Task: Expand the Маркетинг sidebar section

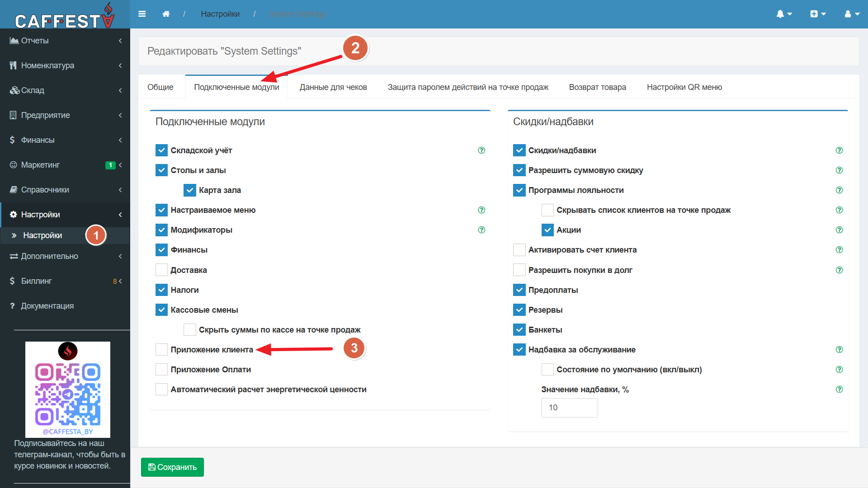Action: (65, 165)
